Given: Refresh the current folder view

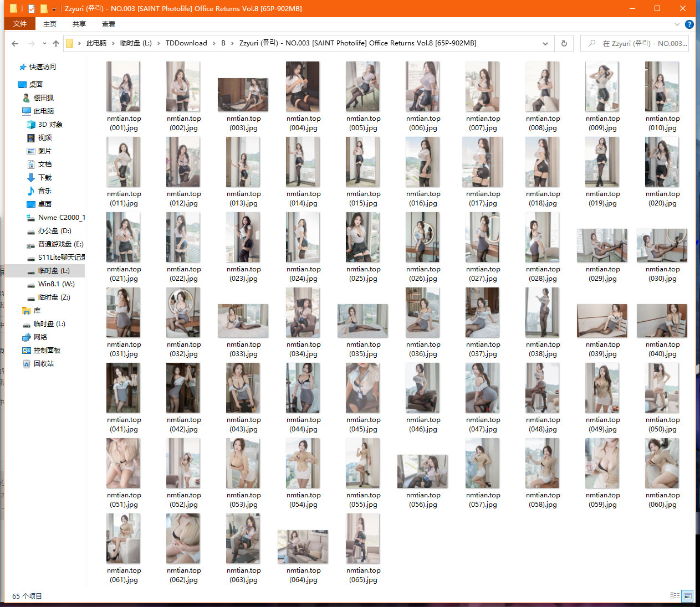Looking at the screenshot, I should 564,43.
